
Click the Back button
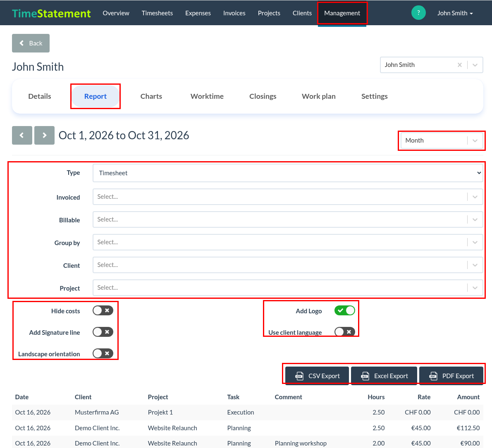tap(31, 43)
